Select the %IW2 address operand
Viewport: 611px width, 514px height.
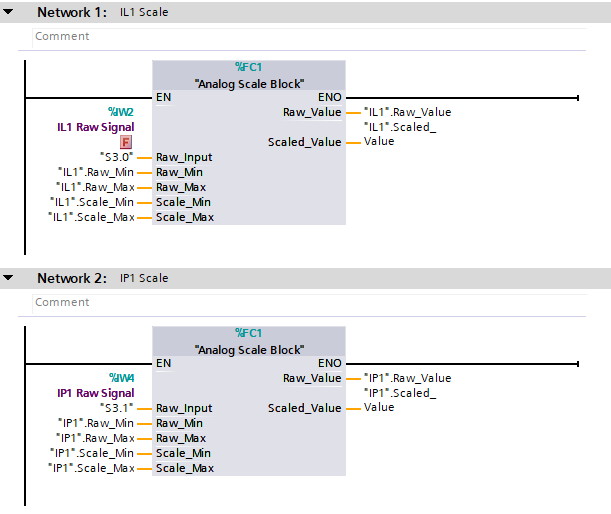click(x=120, y=112)
